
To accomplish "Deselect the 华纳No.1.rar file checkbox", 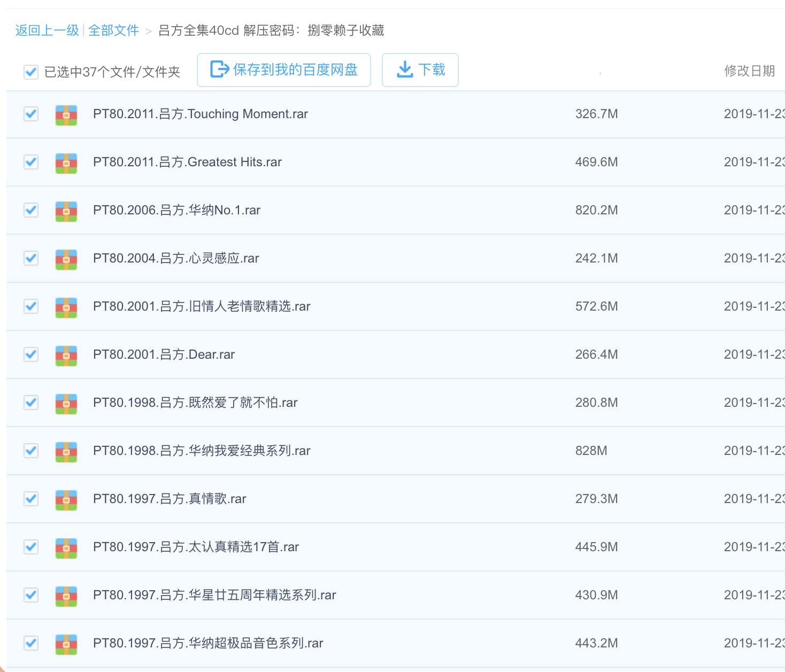I will 31,210.
